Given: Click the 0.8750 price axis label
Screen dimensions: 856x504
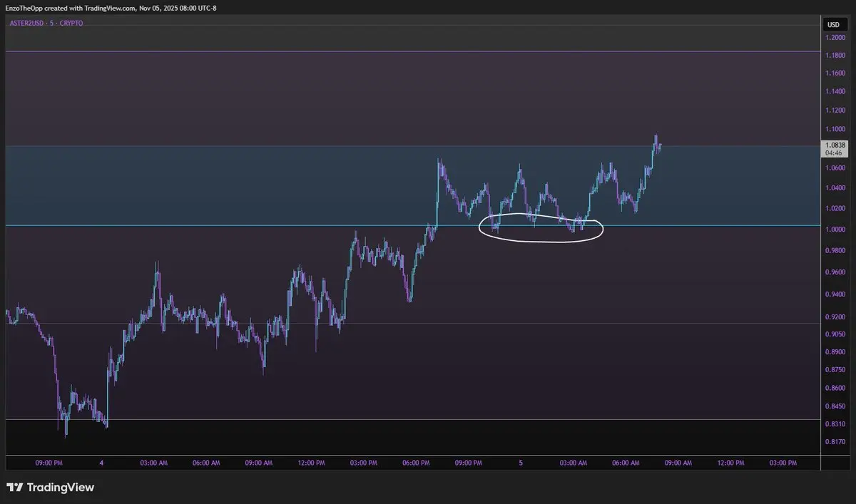Looking at the screenshot, I should point(835,370).
